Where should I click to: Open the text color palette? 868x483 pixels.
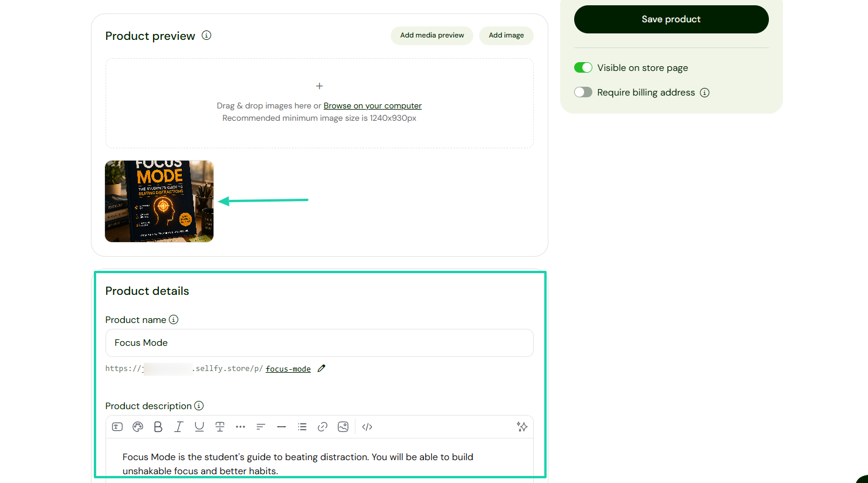[138, 427]
